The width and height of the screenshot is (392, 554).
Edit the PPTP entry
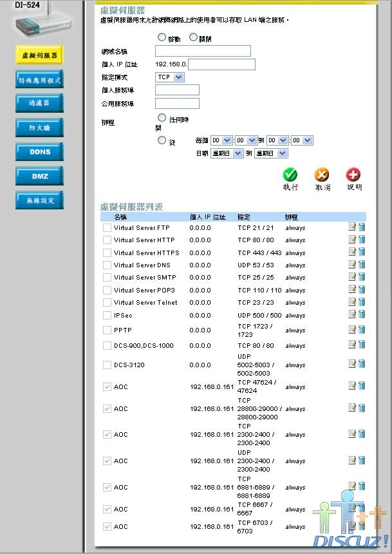pos(352,329)
